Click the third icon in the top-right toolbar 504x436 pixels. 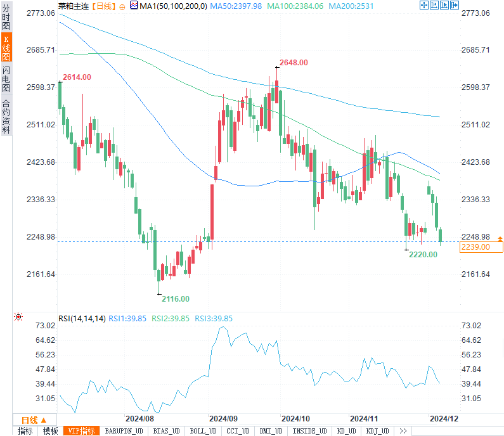444,6
